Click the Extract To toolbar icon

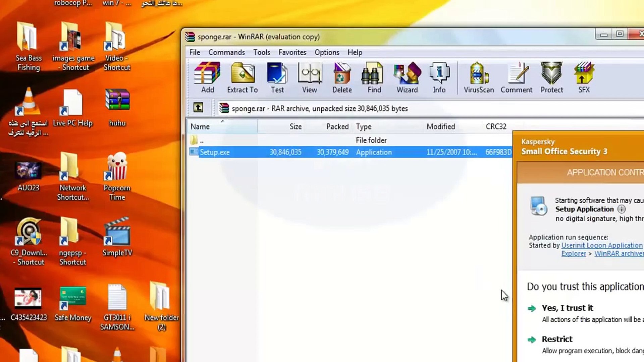pos(242,77)
